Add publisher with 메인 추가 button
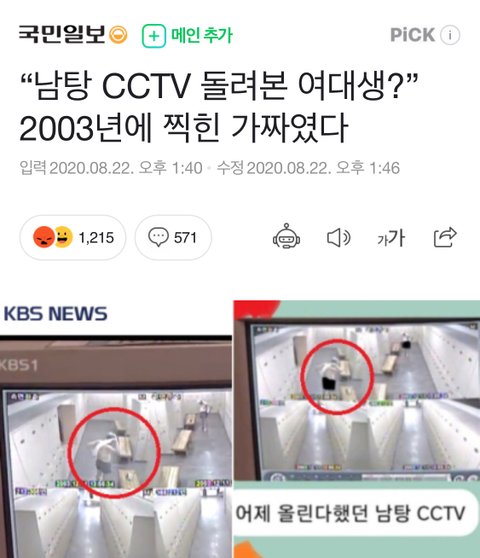 (x=187, y=35)
